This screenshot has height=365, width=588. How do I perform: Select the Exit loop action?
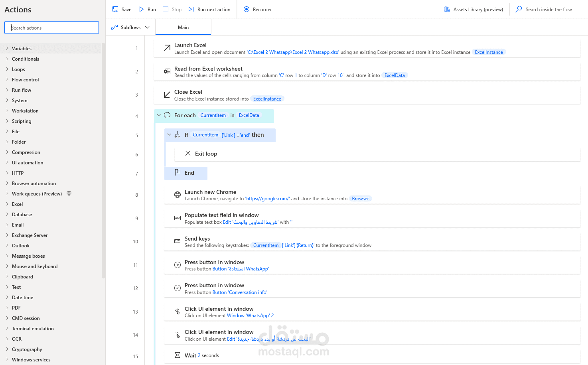click(377, 154)
